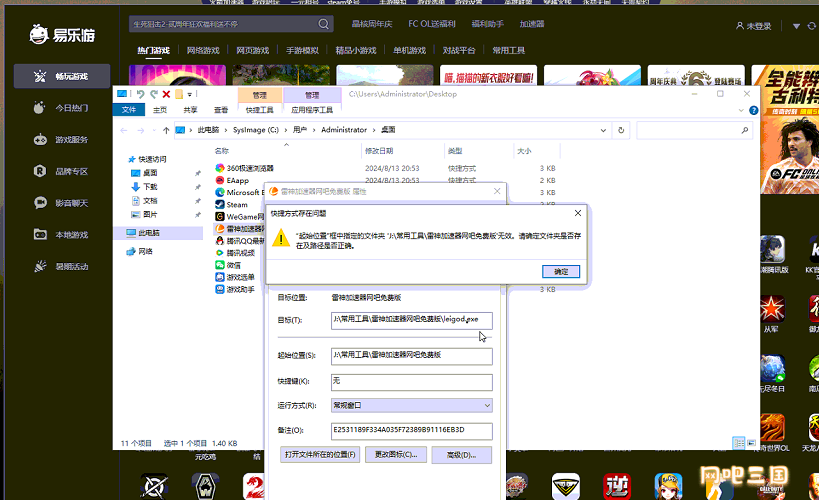Open 品牌专区 in 易乐游 sidebar

[x=62, y=171]
